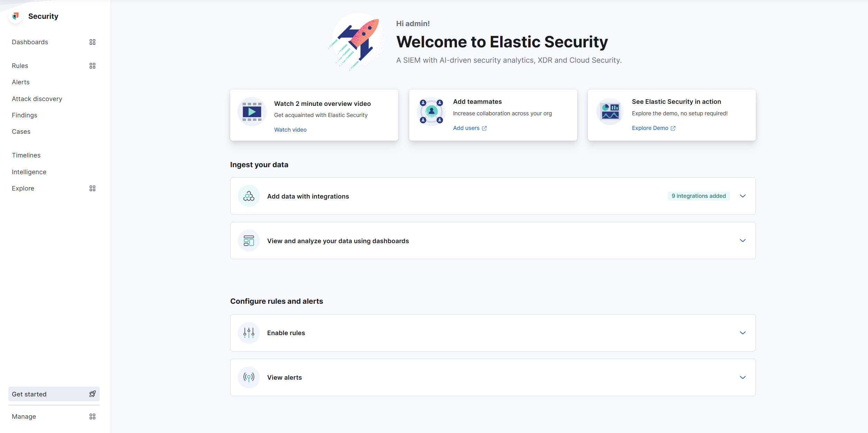Click the View alerts title
The image size is (868, 433).
coord(284,378)
